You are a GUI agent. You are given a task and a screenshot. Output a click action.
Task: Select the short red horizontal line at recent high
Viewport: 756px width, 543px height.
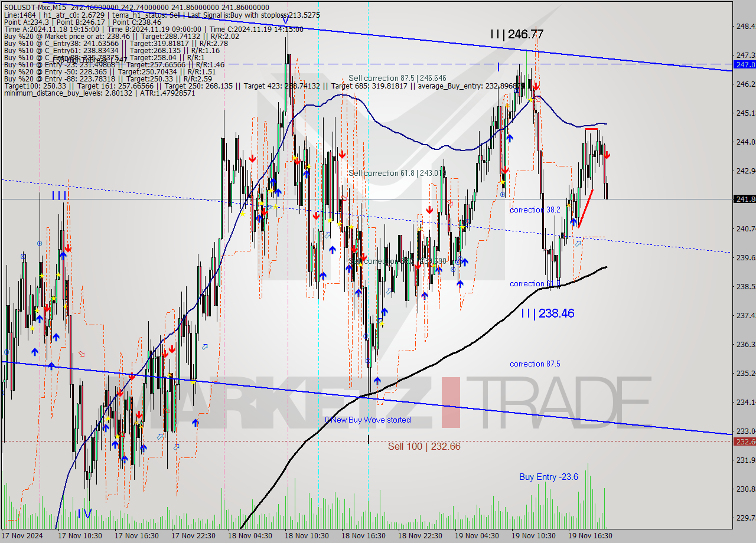(592, 129)
